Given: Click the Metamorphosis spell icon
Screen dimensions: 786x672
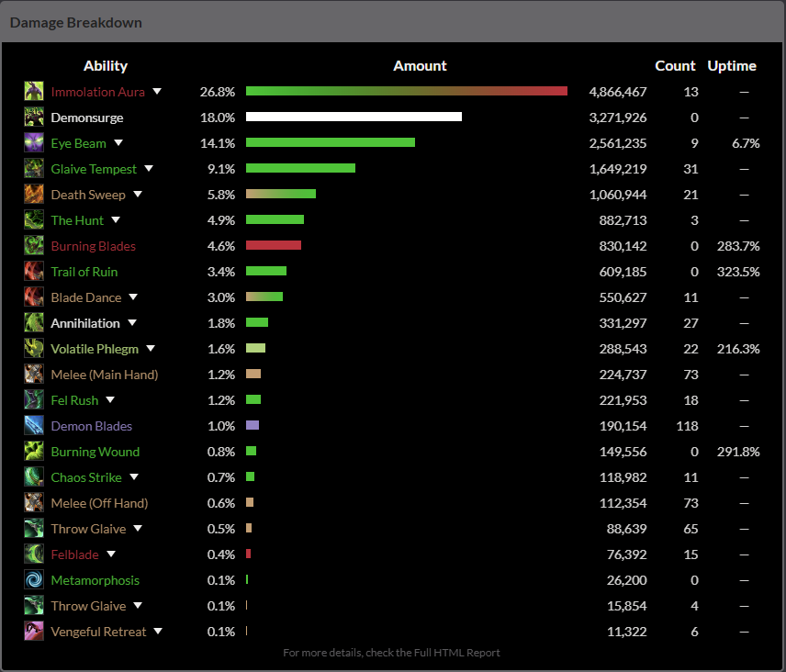Looking at the screenshot, I should [34, 580].
